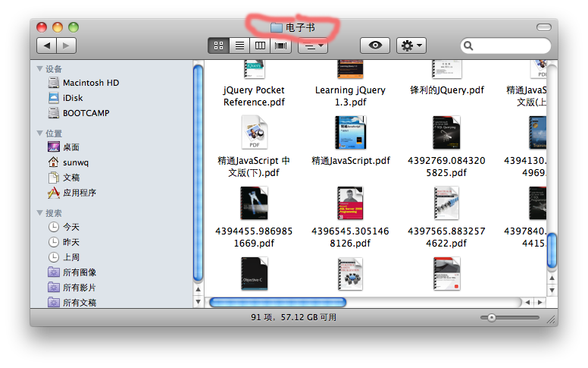588x368 pixels.
Task: Open the arrange-by dropdown in toolbar
Action: tap(313, 46)
